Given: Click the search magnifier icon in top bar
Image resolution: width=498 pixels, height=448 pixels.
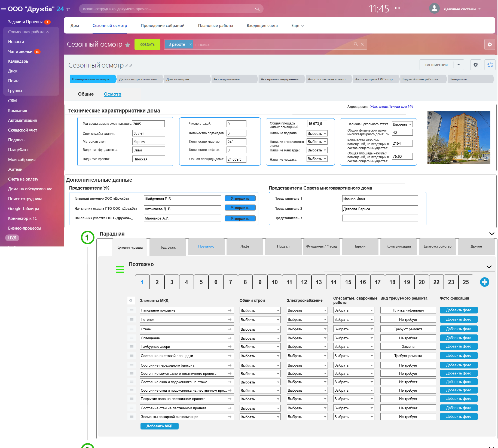Looking at the screenshot, I should 257,9.
